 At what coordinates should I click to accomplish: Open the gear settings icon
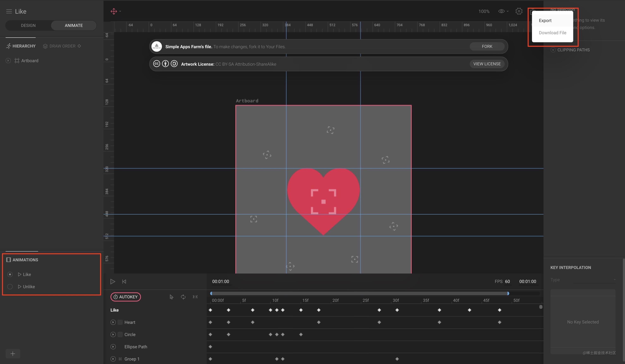tap(519, 11)
